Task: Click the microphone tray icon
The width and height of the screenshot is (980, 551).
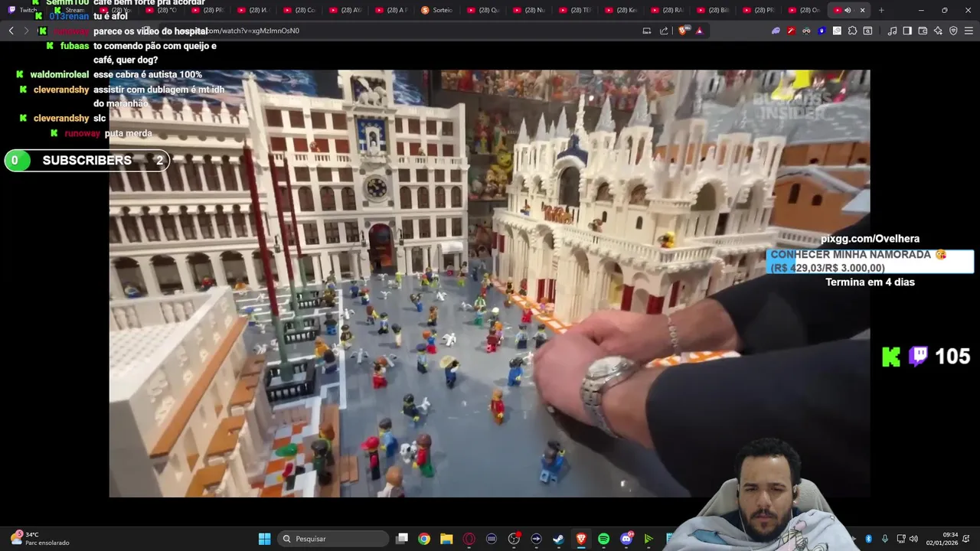Action: (x=885, y=539)
